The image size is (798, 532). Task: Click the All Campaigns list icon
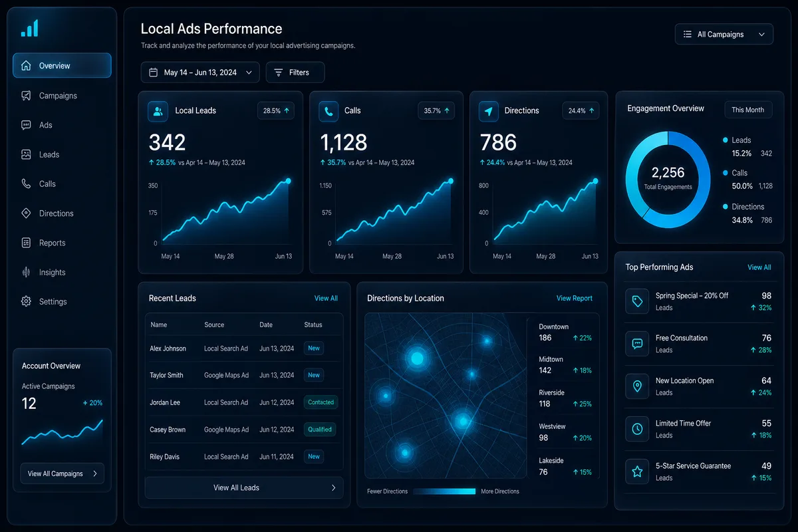(x=687, y=35)
